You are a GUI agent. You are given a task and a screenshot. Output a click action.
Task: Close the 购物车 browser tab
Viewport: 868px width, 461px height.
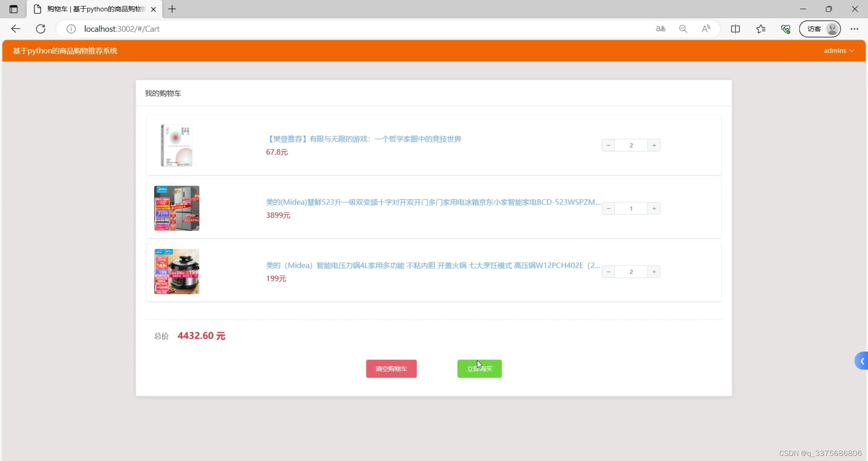click(153, 9)
